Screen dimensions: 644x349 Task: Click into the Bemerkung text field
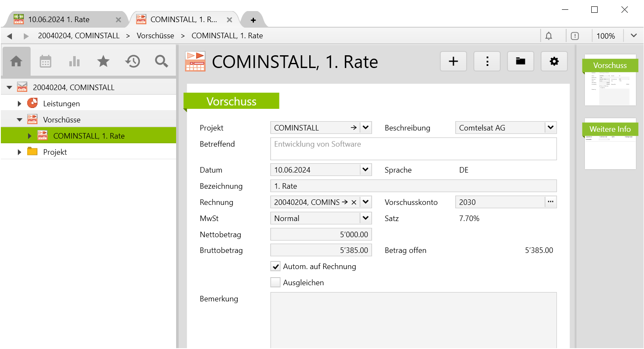(413, 320)
